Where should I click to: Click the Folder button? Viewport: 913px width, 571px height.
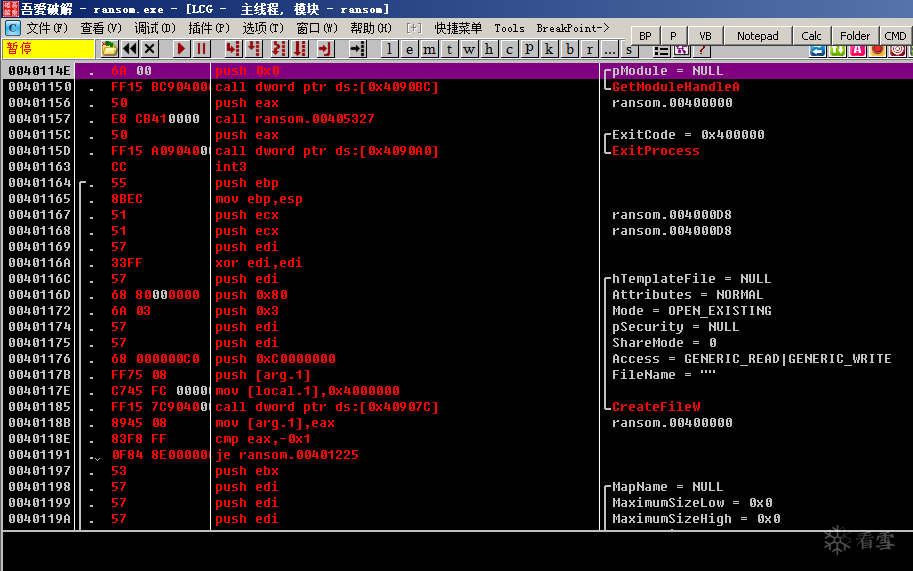pos(855,36)
